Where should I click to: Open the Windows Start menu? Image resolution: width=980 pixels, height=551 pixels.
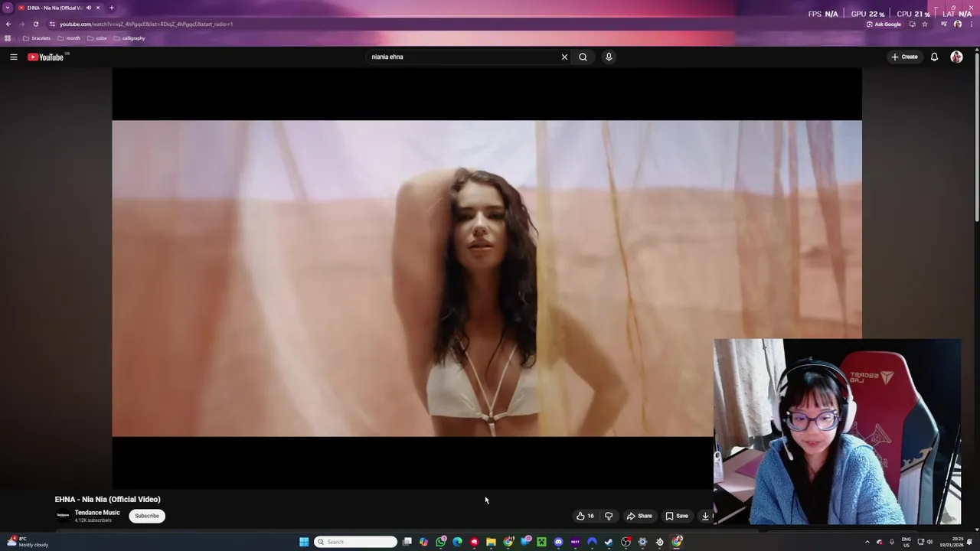304,542
